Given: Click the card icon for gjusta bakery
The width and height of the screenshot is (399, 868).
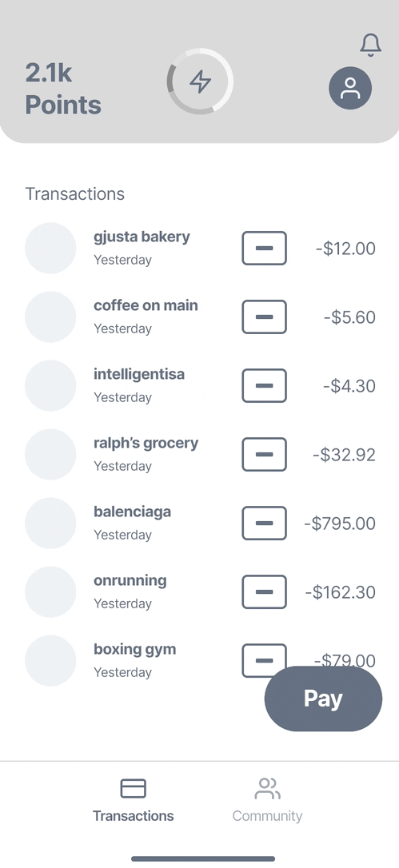Looking at the screenshot, I should pos(265,248).
